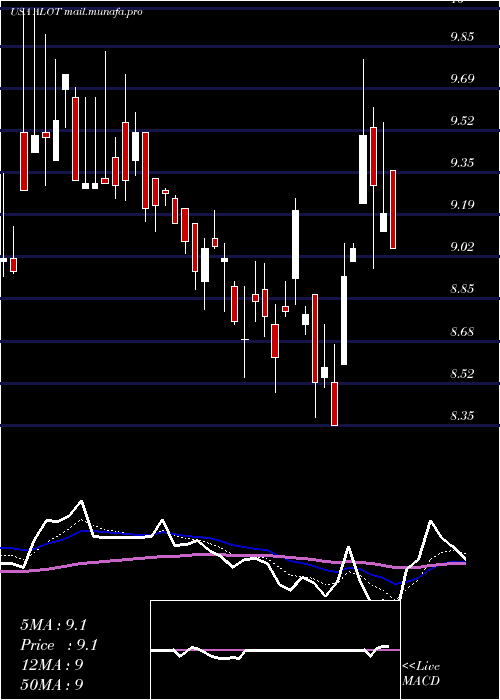Image resolution: width=500 pixels, height=700 pixels.
Task: Click the USA ALOT mail.munafa.pro title text
Action: [76, 12]
